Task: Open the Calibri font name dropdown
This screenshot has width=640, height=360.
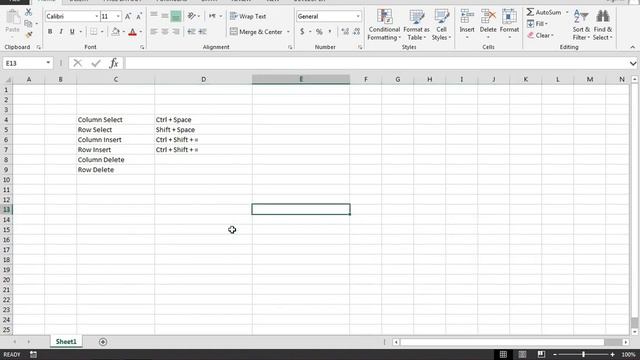Action: (x=97, y=16)
